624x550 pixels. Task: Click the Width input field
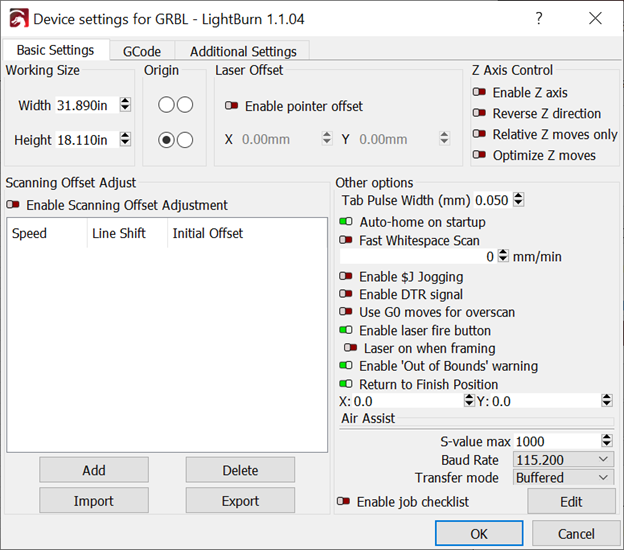pyautogui.click(x=87, y=105)
